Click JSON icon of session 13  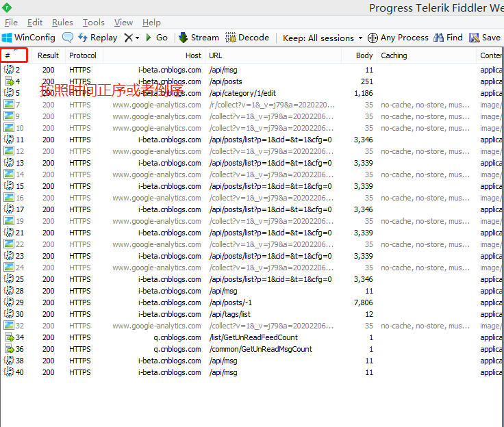9,163
